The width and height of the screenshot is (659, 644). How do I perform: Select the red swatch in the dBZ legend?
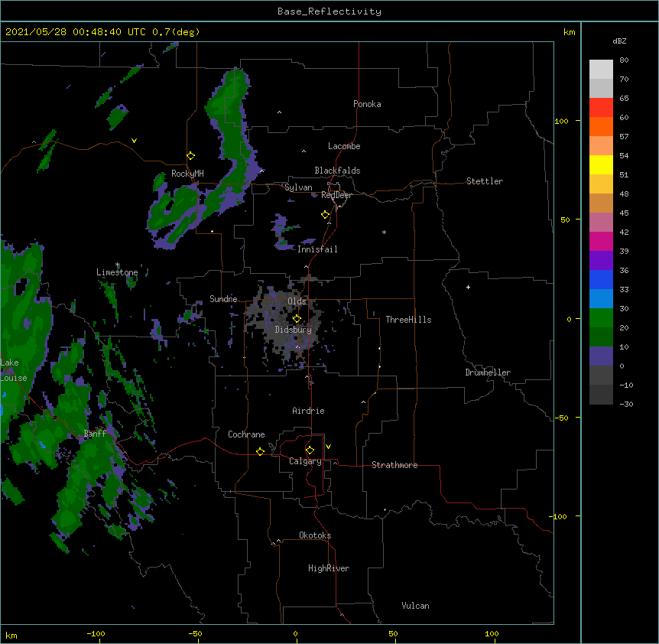(x=601, y=108)
